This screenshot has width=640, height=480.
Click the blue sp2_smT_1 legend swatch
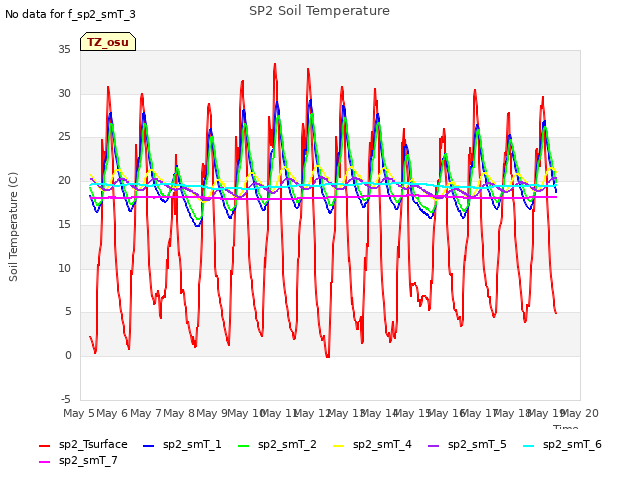[x=149, y=446]
